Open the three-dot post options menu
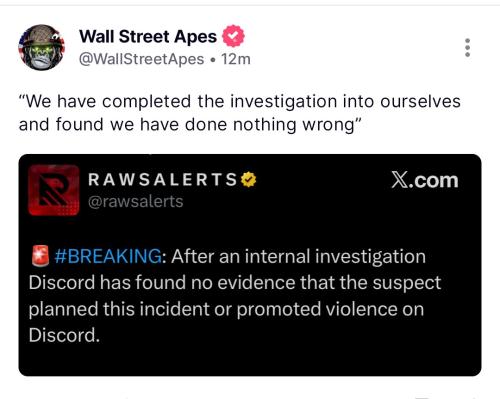500x399 pixels. click(467, 47)
